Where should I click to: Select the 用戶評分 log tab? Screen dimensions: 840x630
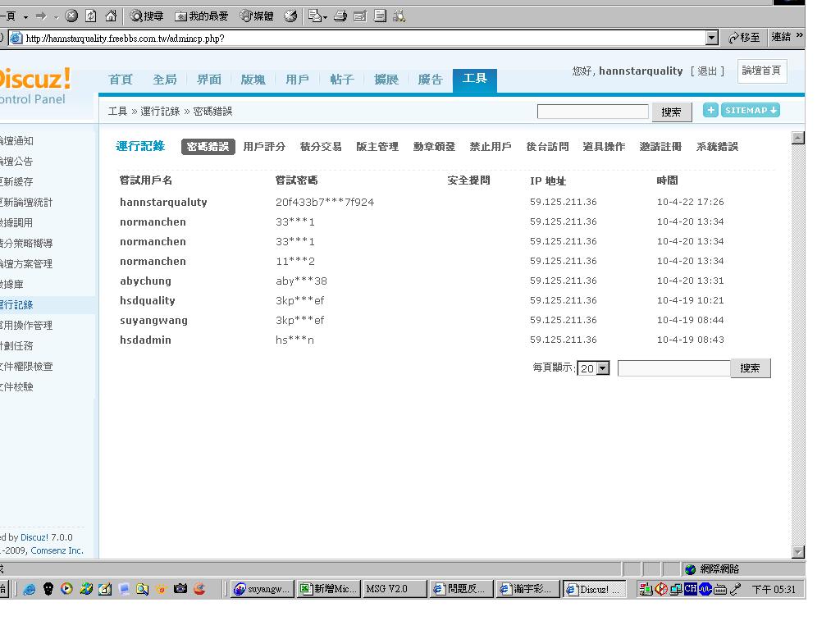[264, 147]
